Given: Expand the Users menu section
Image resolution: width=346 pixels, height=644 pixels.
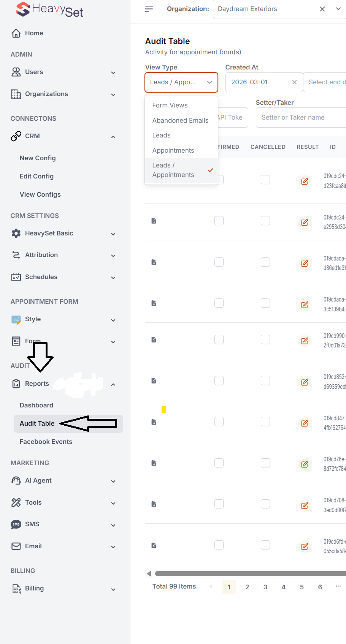Looking at the screenshot, I should coord(113,73).
